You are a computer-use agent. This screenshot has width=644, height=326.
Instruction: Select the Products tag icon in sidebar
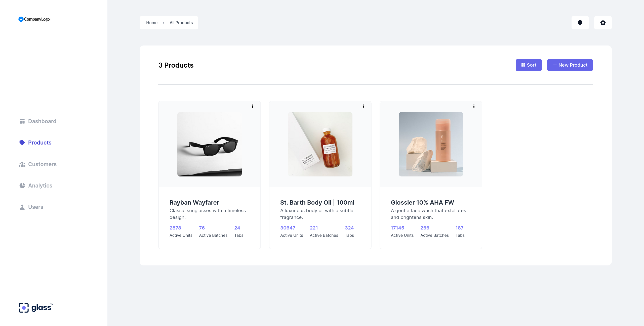[22, 143]
